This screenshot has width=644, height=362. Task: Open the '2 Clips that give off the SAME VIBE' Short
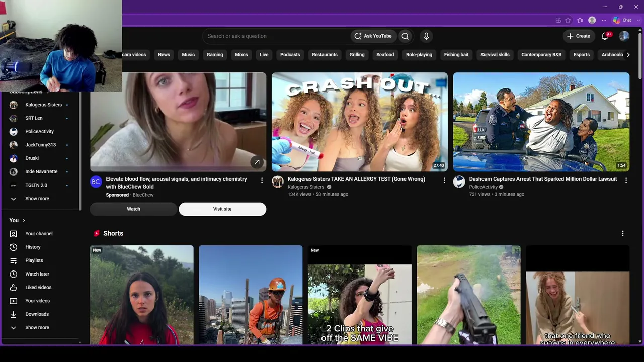coord(360,295)
